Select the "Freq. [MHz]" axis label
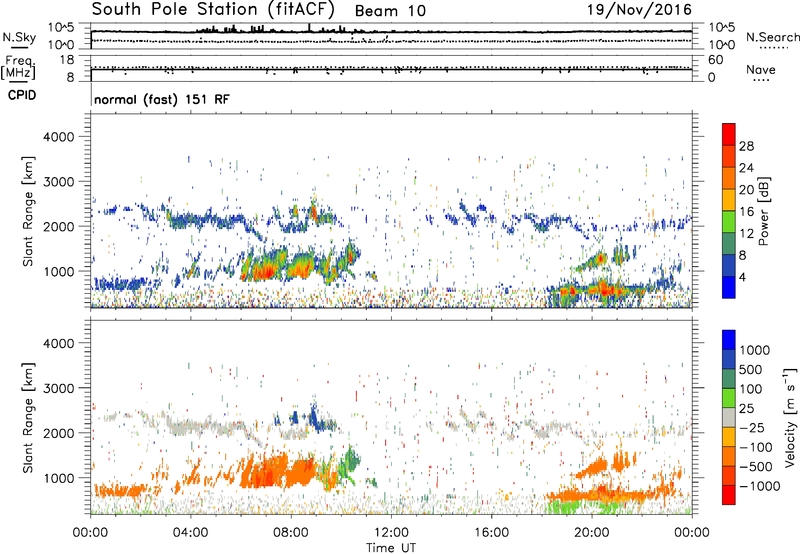The height and width of the screenshot is (554, 800). click(x=19, y=68)
